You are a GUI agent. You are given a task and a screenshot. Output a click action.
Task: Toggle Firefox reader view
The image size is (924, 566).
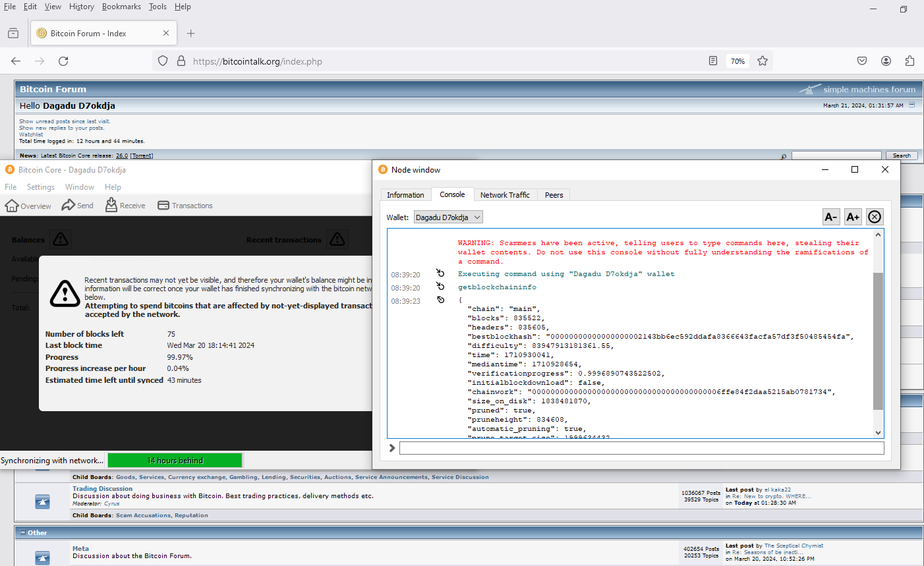[x=713, y=61]
